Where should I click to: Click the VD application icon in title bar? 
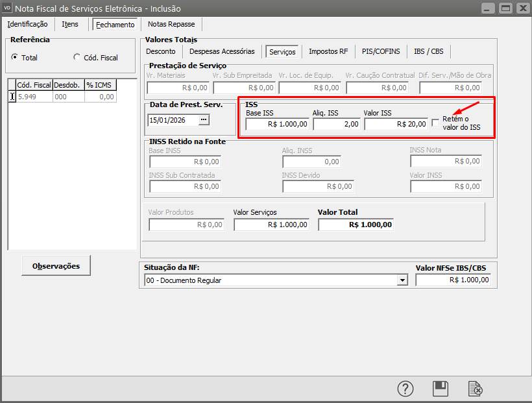8,8
